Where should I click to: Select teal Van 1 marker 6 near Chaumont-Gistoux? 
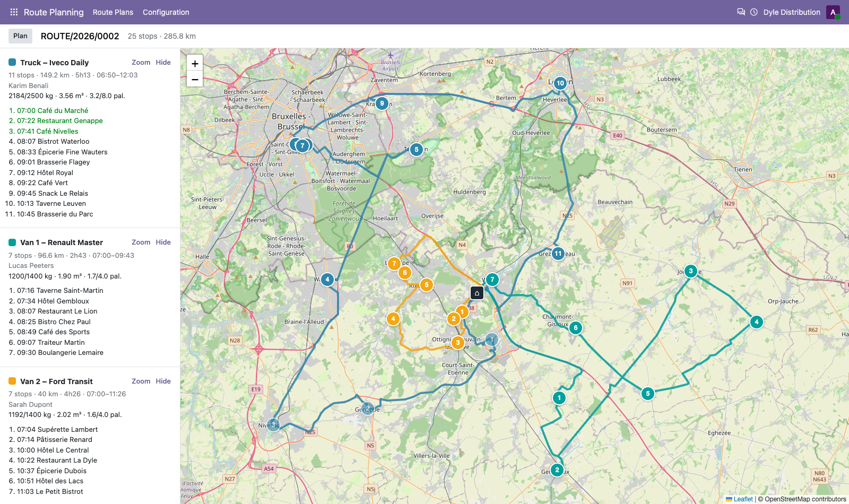coord(576,328)
